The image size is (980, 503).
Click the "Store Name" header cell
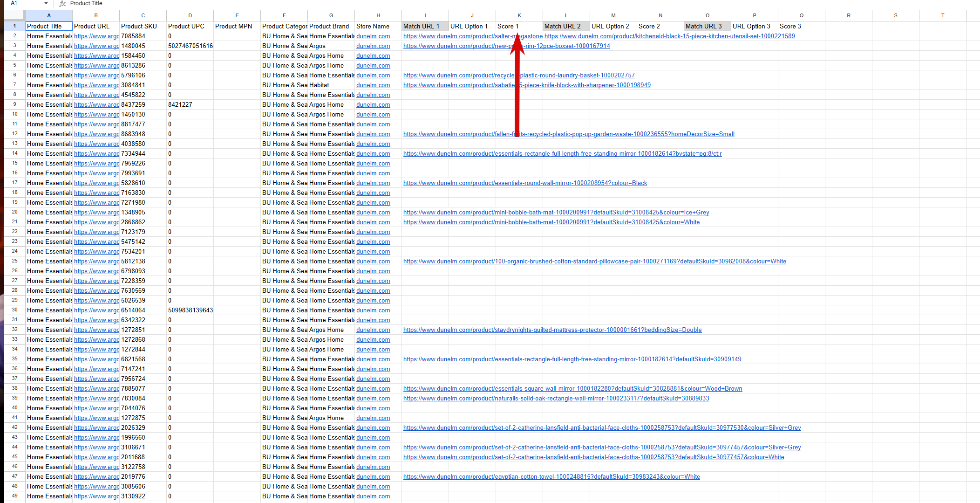coord(378,26)
